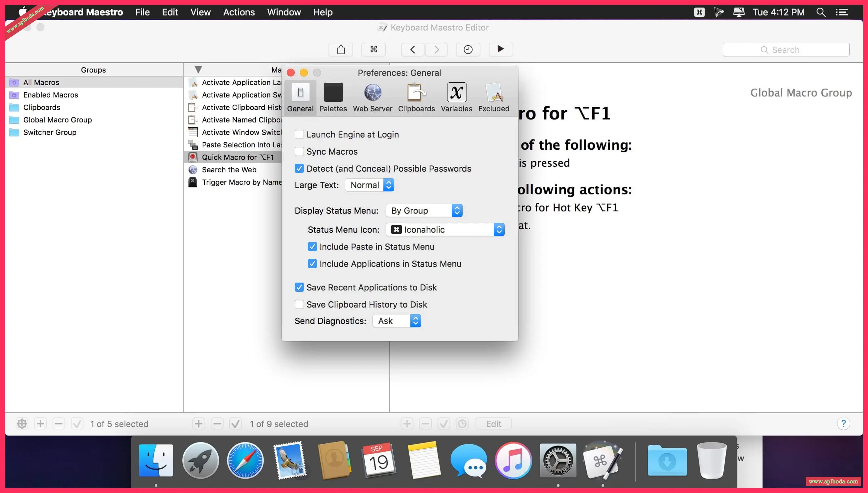The image size is (868, 493).
Task: Select the Trigger Macro by Name macro
Action: coord(233,182)
